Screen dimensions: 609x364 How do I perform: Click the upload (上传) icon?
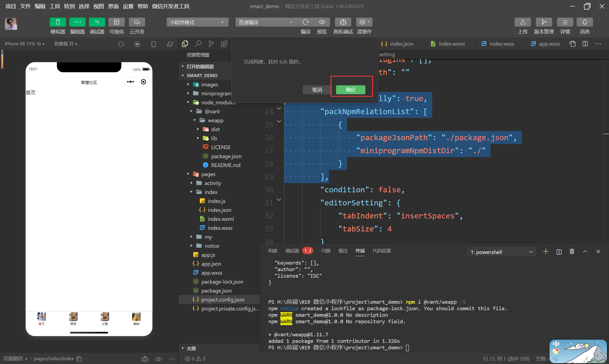point(523,22)
